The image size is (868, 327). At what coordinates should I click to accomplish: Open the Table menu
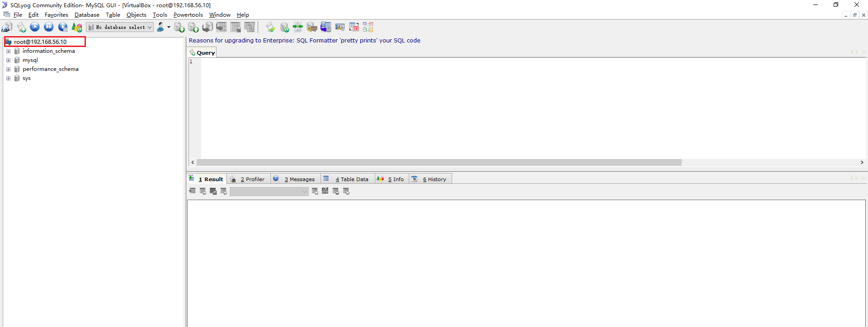113,15
